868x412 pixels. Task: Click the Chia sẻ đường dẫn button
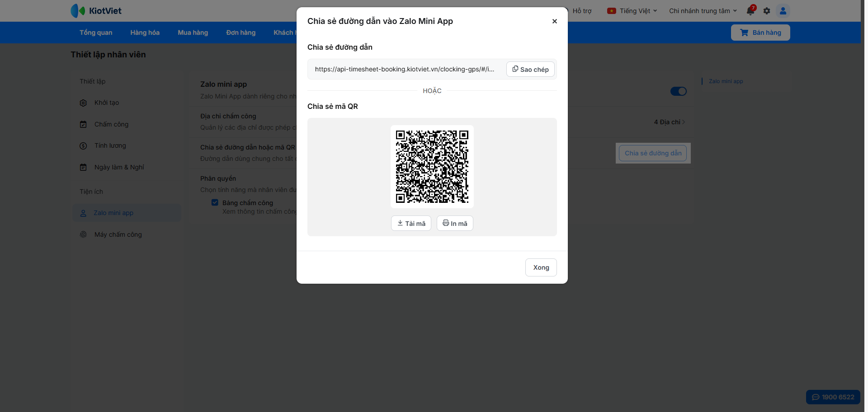(653, 153)
